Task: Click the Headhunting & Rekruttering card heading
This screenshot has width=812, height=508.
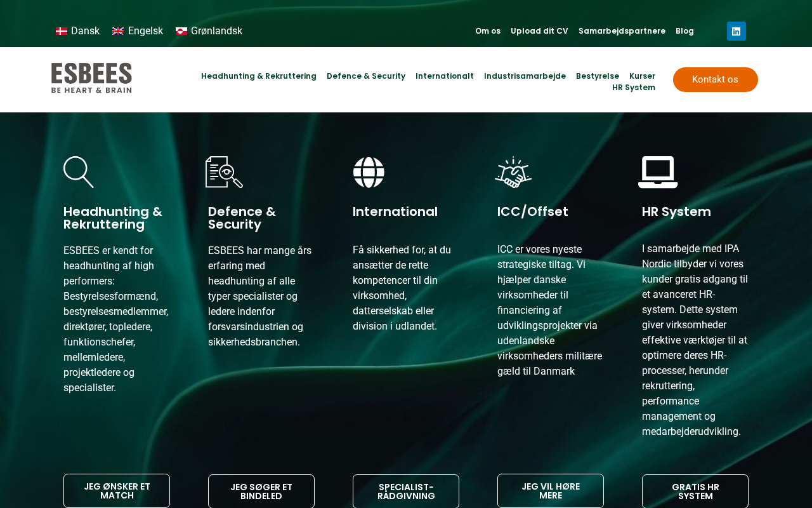Action: tap(113, 218)
